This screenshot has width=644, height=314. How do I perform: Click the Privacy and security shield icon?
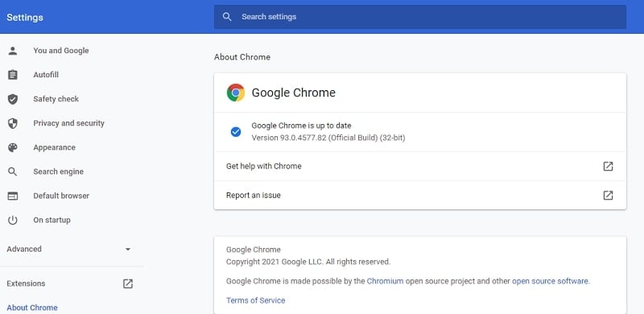click(x=13, y=123)
